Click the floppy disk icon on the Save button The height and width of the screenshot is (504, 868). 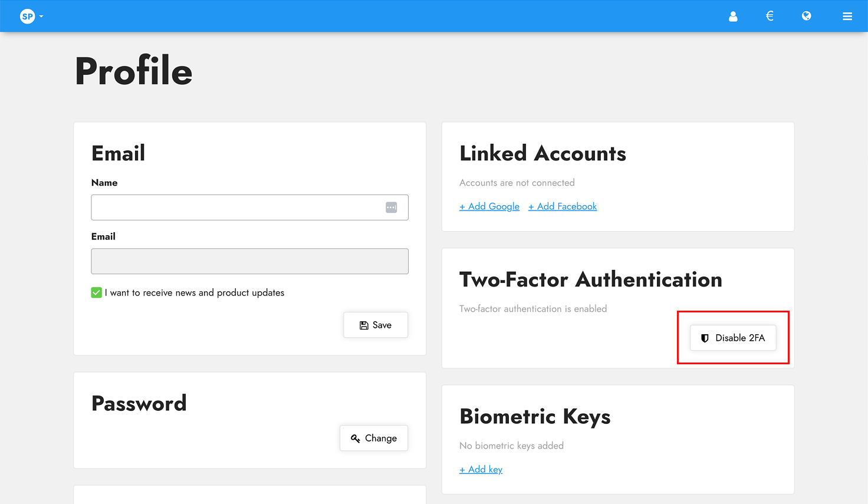point(364,325)
